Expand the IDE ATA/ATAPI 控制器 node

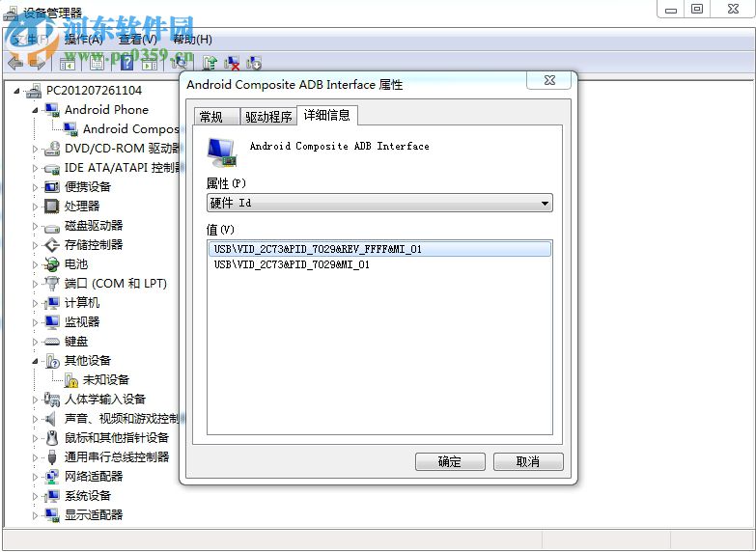35,168
